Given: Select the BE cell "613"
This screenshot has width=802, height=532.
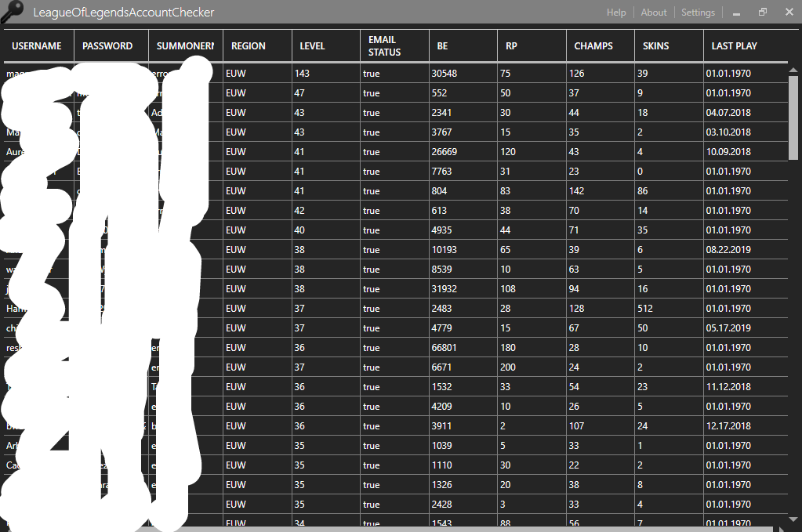Looking at the screenshot, I should (x=463, y=211).
